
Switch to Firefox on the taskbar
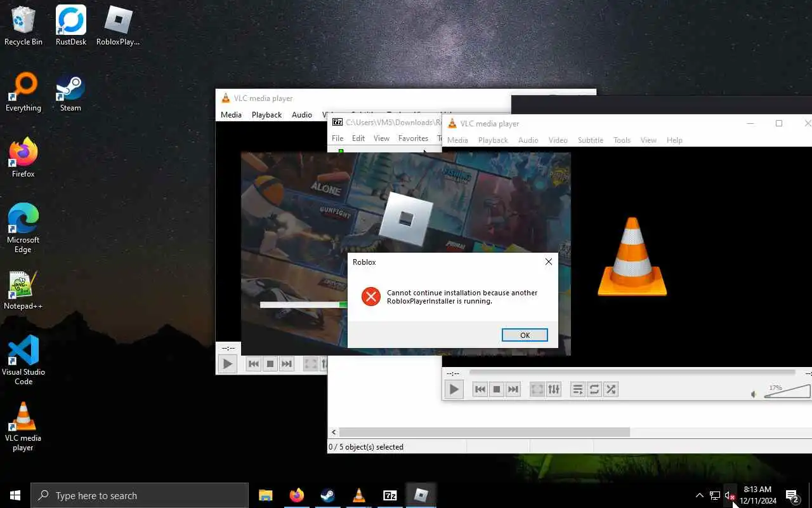pyautogui.click(x=297, y=495)
